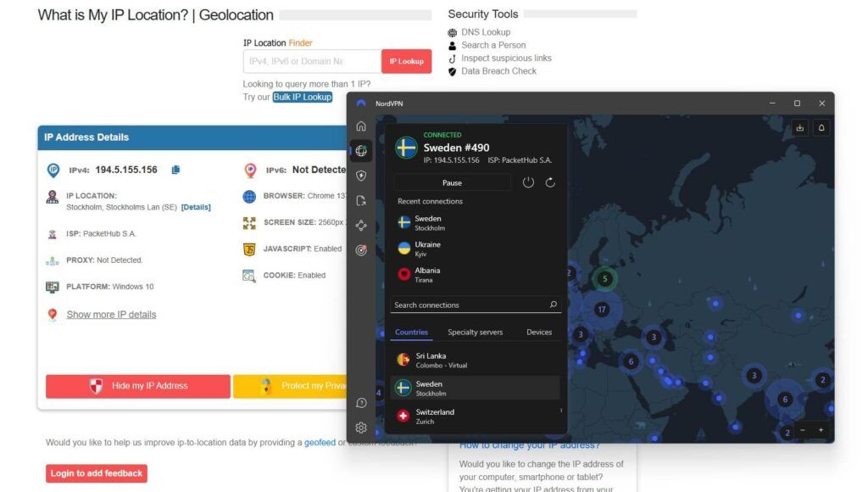This screenshot has height=492, width=868.
Task: Select Switzerland Zurich in country list
Action: coord(476,417)
